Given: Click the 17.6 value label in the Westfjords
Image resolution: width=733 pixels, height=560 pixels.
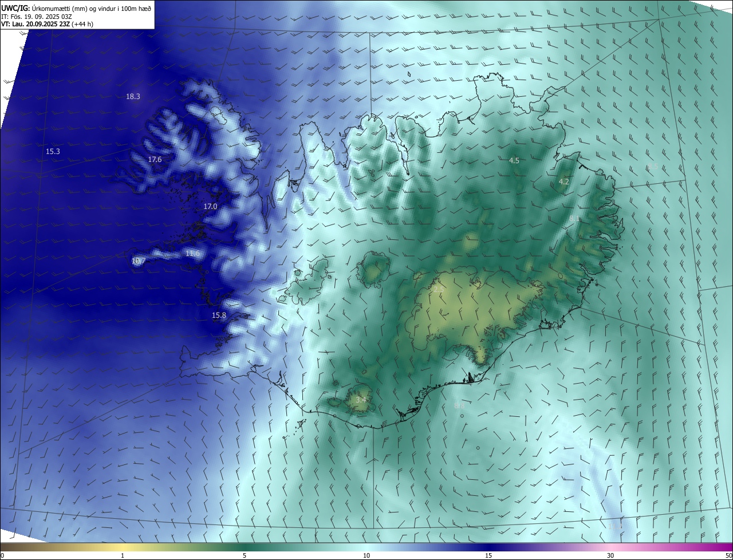Looking at the screenshot, I should [x=155, y=160].
